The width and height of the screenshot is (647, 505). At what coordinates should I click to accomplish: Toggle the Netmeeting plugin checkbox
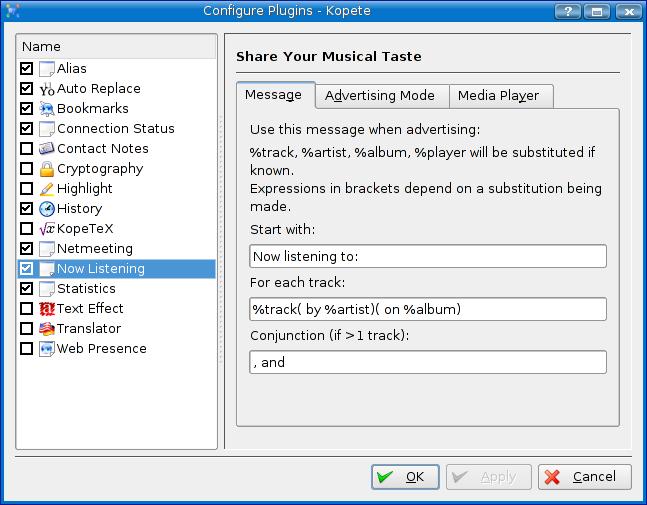pyautogui.click(x=27, y=249)
